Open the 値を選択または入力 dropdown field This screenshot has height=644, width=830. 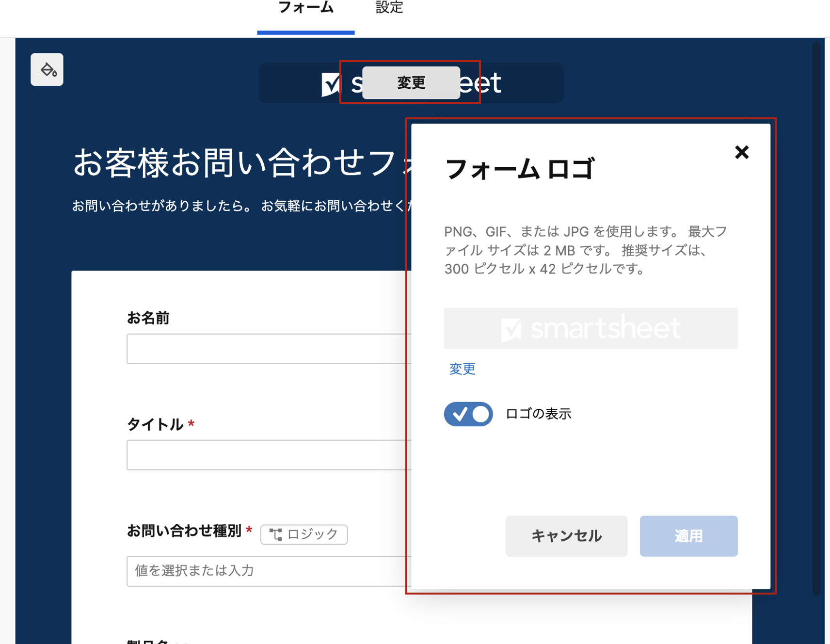(269, 571)
